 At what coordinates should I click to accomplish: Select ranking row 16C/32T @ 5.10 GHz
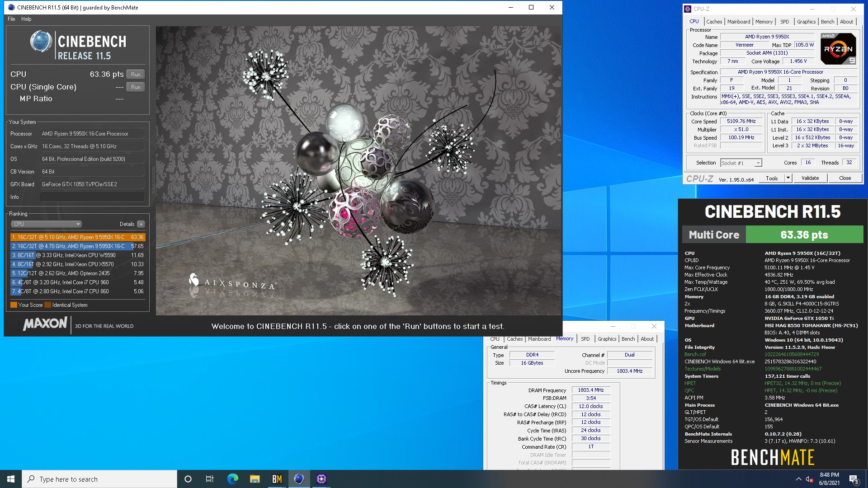point(78,237)
